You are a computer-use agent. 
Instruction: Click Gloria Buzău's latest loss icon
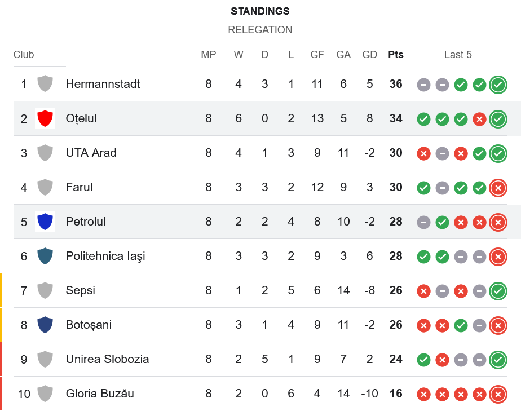pos(498,394)
